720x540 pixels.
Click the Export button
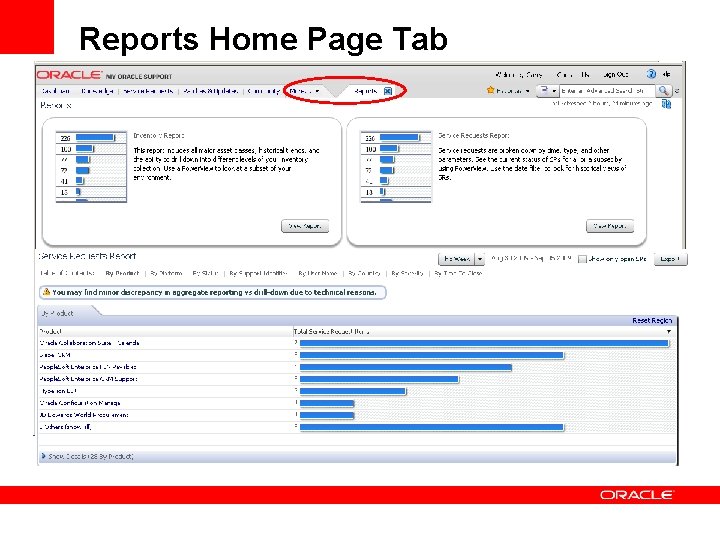point(670,259)
